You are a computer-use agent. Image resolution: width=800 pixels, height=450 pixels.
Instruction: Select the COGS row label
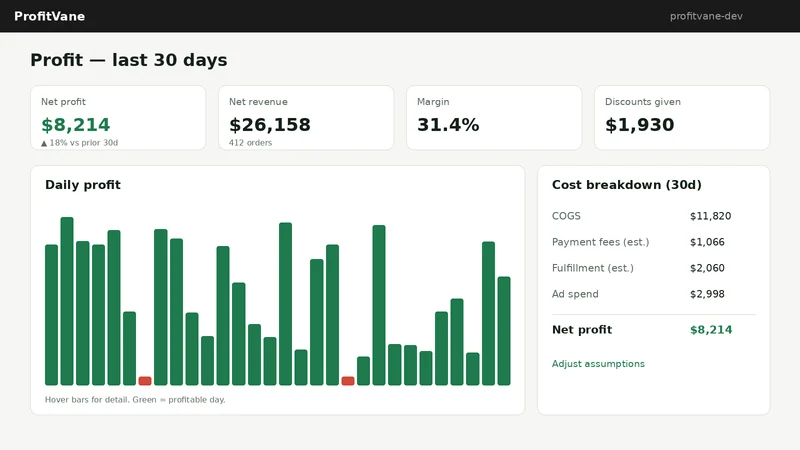566,216
